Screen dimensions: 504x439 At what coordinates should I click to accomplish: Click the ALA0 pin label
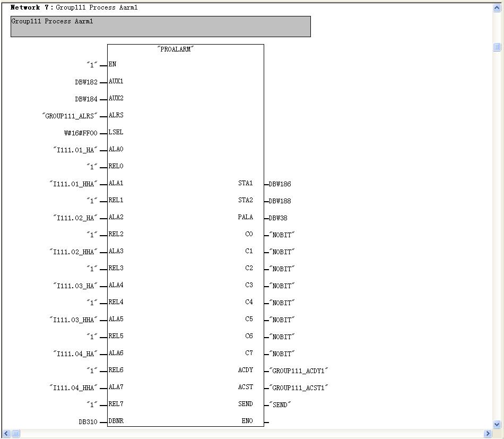pyautogui.click(x=116, y=149)
